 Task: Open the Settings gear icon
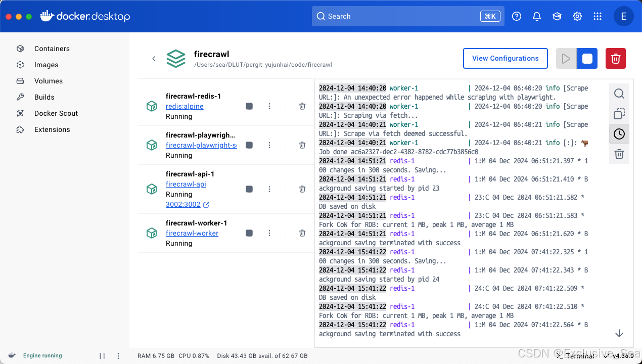577,16
